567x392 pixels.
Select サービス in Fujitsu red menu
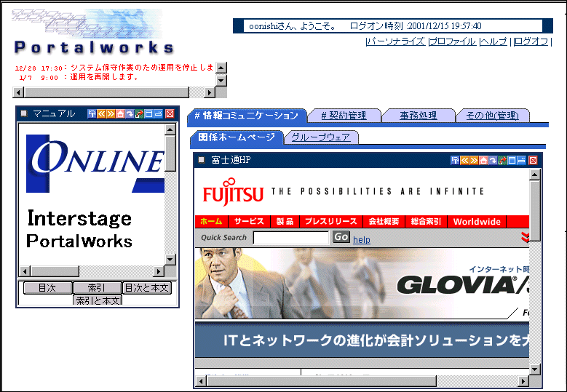249,222
